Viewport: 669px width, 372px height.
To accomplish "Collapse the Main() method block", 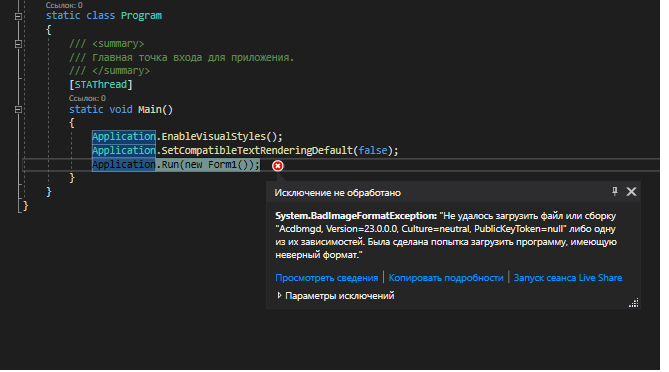I will click(18, 110).
